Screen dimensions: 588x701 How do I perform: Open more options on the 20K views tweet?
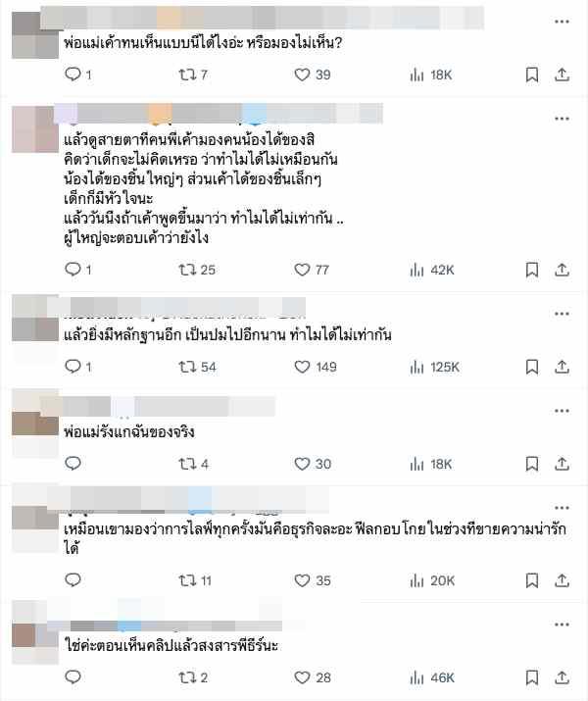click(562, 508)
